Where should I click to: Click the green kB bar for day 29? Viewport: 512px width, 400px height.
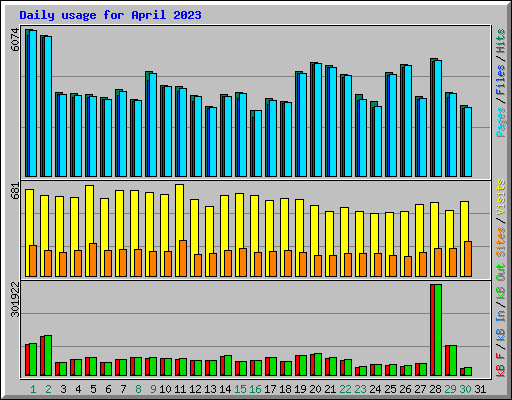453,361
